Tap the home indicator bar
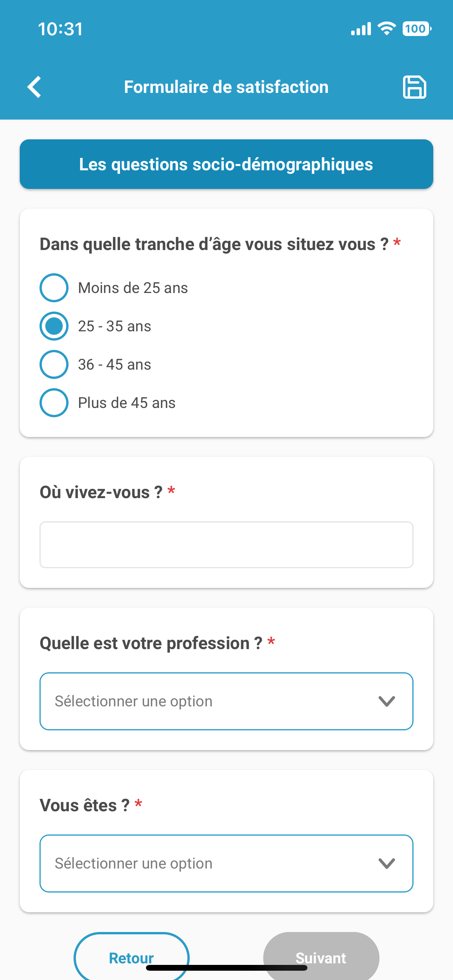453x980 pixels. click(x=226, y=968)
